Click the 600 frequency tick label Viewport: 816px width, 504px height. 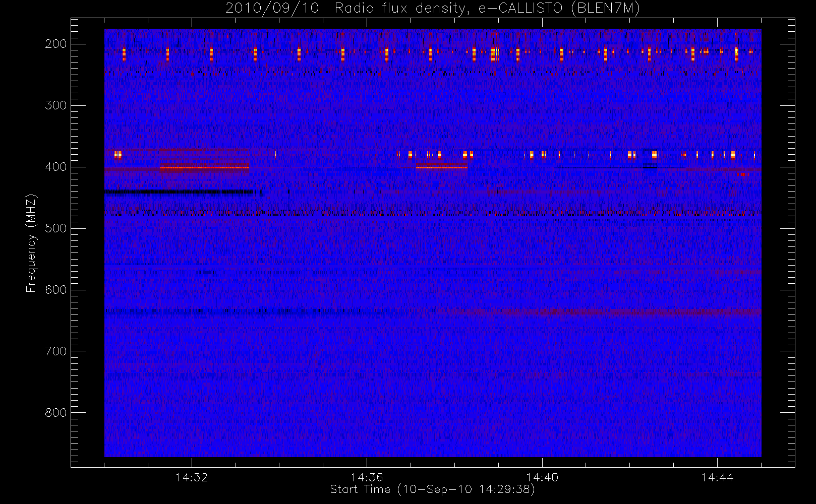[56, 290]
